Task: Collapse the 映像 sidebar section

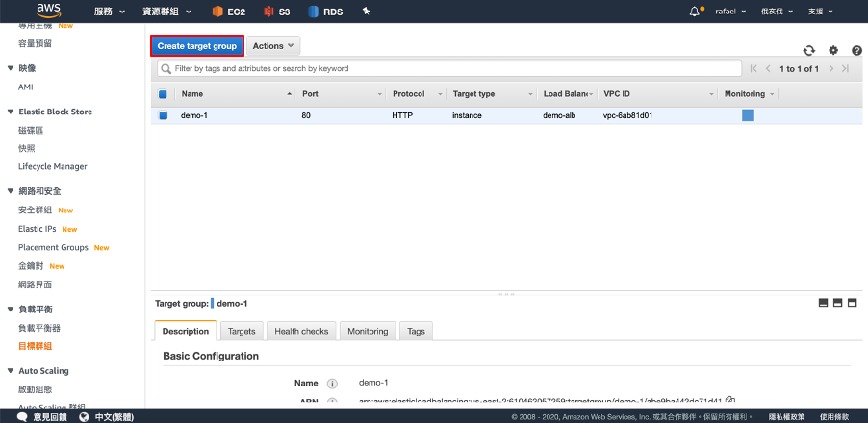Action: point(10,68)
